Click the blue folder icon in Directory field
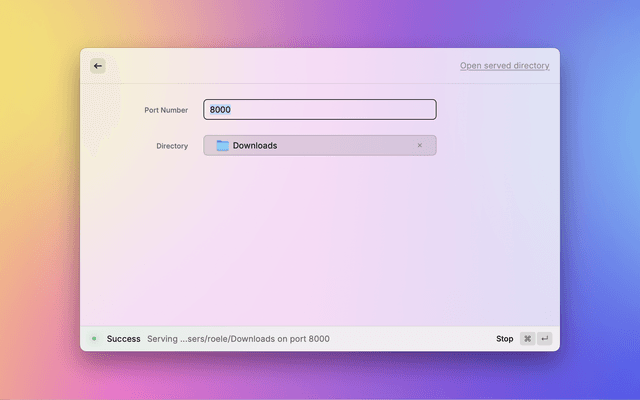Viewport: 640px width, 400px height. [222, 146]
